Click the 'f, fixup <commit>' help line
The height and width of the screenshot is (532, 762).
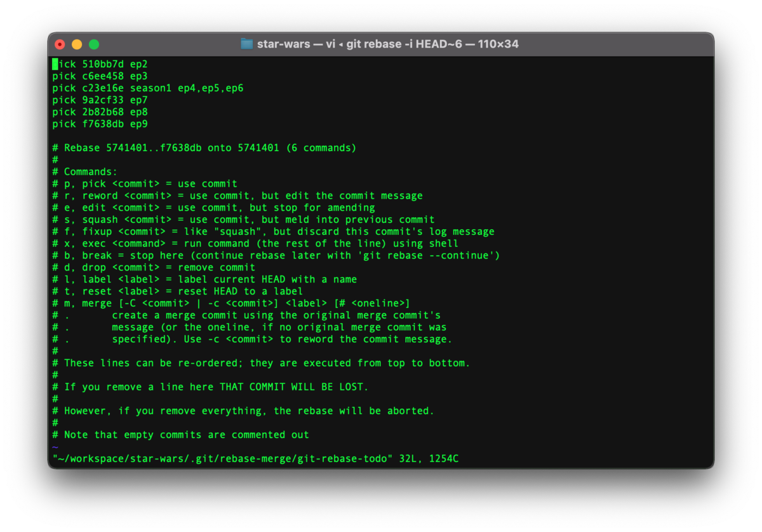(273, 232)
